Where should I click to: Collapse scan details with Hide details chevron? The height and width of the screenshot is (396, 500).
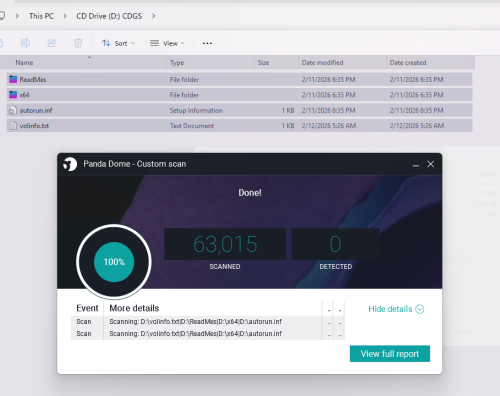tap(420, 309)
